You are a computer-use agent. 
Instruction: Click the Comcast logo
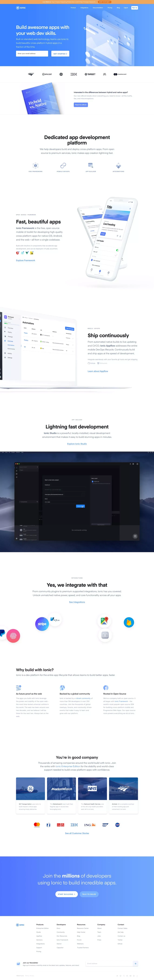[47, 74]
